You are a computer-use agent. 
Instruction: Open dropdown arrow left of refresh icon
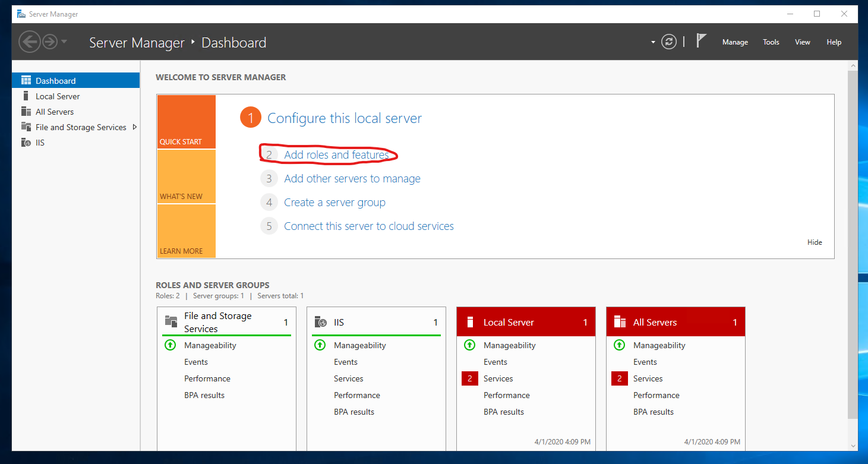pos(653,42)
